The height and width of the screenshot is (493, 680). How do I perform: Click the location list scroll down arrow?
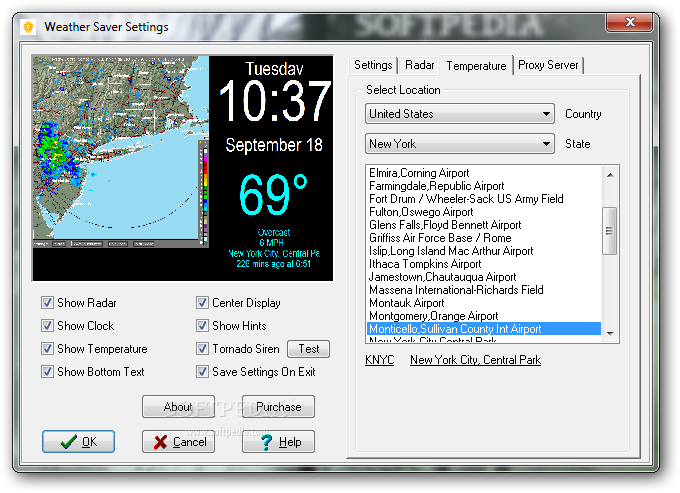pos(610,333)
